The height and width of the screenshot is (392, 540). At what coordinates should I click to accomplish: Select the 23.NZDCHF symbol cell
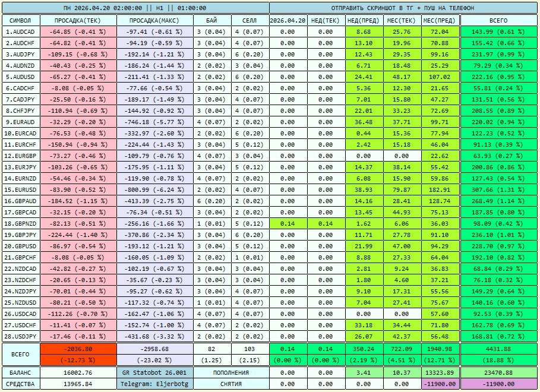point(21,280)
